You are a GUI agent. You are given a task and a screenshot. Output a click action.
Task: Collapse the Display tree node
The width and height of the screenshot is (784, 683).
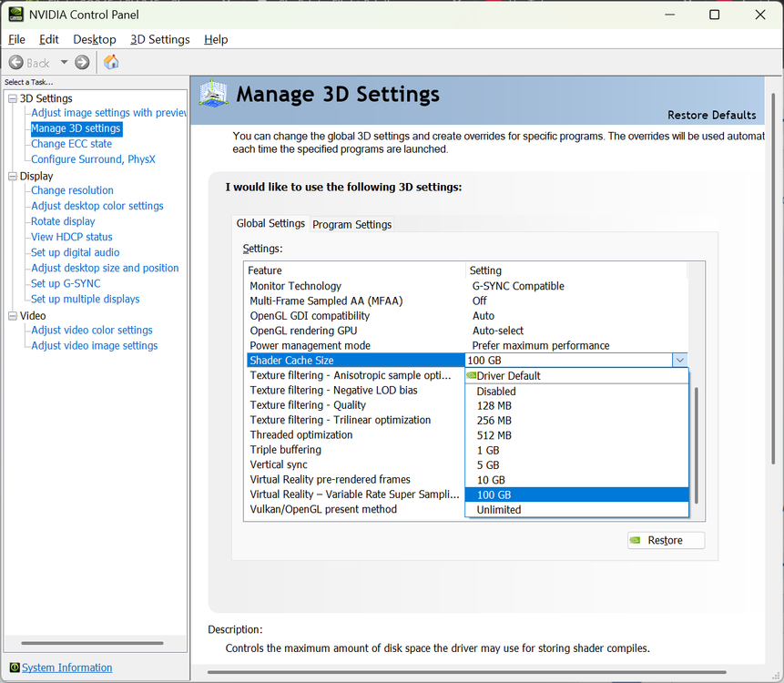coord(13,176)
